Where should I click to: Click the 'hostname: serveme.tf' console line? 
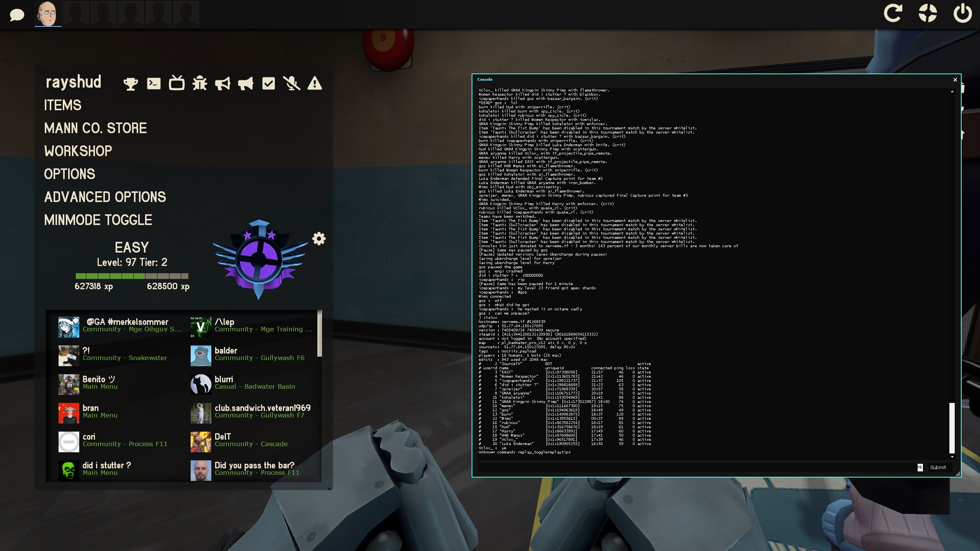(512, 321)
